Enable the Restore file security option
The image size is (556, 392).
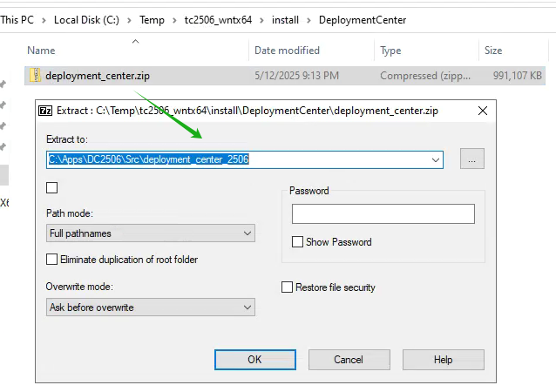(x=288, y=287)
